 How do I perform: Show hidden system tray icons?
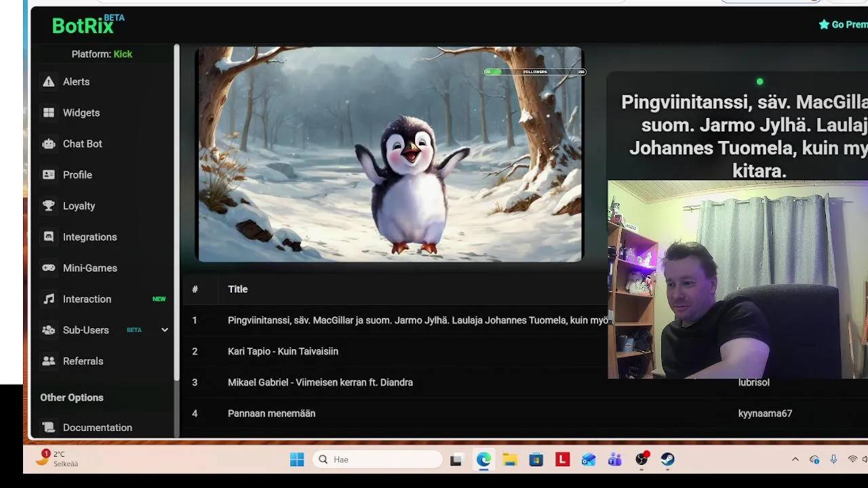(795, 460)
